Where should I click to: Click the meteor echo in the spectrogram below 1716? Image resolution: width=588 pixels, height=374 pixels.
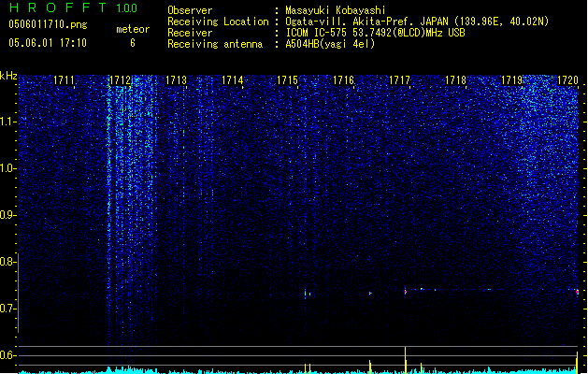tap(370, 293)
